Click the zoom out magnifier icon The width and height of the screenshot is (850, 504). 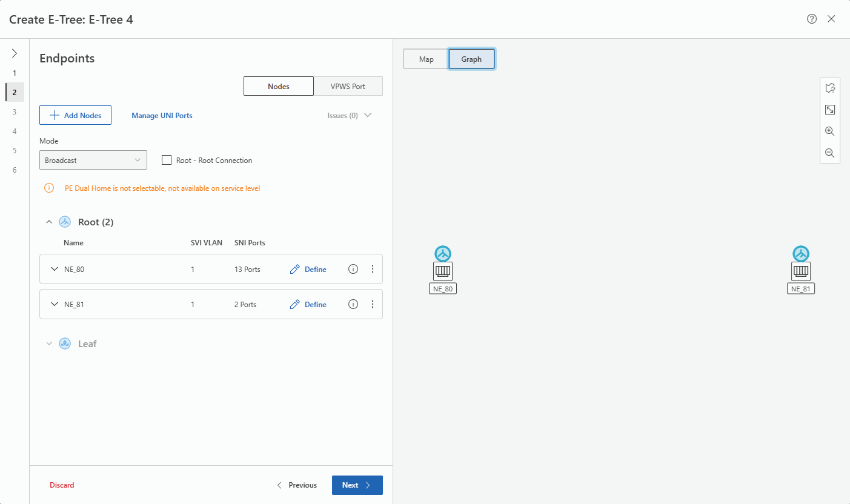[829, 153]
